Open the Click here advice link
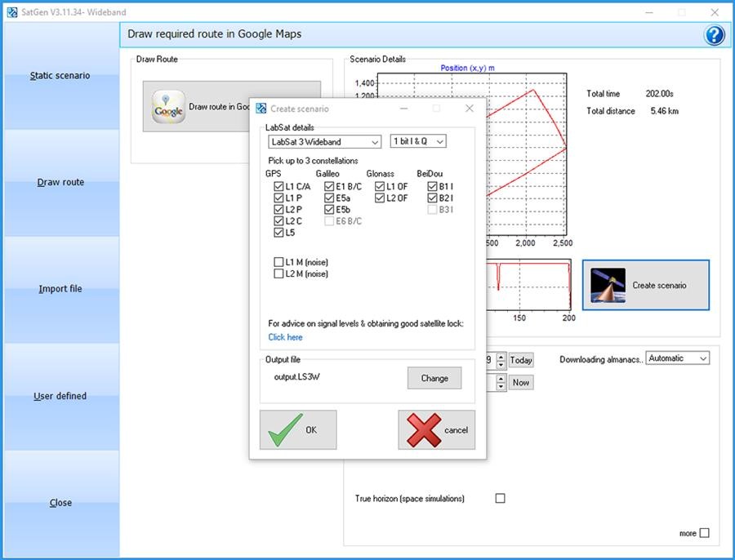 pos(285,337)
